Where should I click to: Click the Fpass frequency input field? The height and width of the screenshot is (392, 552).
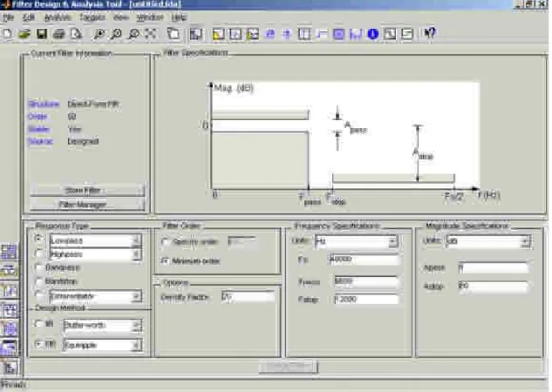pos(366,281)
